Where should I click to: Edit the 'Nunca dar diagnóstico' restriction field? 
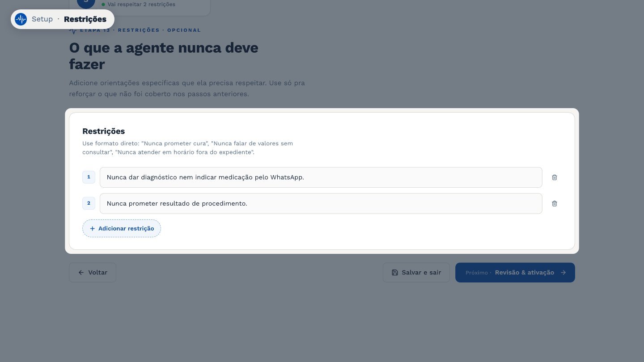321,177
